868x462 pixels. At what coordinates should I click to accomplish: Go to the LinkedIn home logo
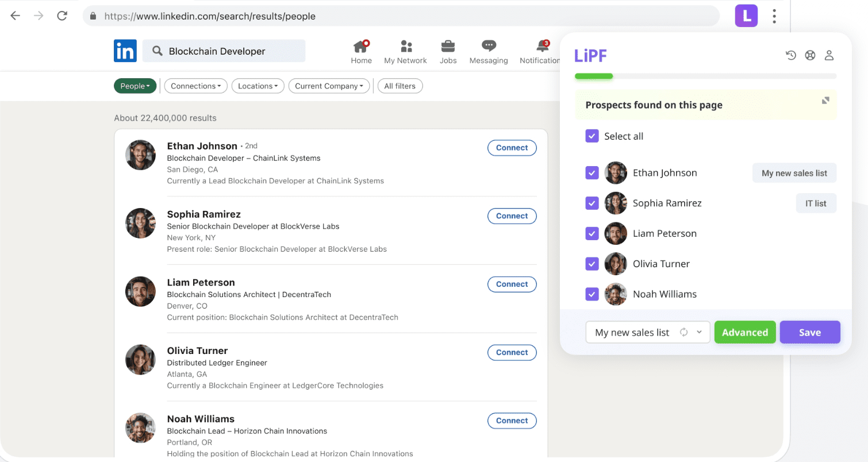pyautogui.click(x=125, y=51)
